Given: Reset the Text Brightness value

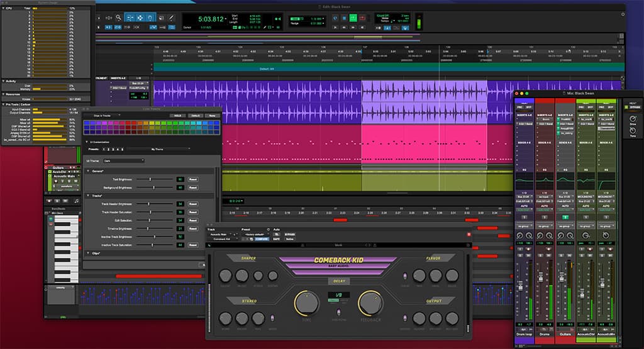Looking at the screenshot, I should coord(192,179).
